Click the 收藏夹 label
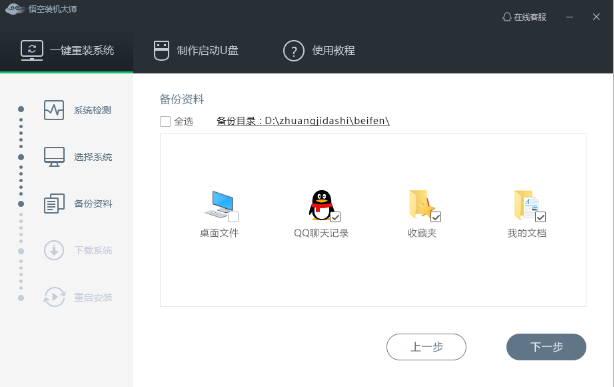 (422, 233)
